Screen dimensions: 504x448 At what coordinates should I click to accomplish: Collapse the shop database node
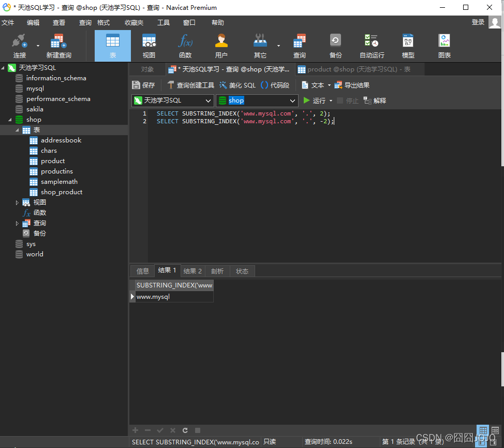click(10, 120)
